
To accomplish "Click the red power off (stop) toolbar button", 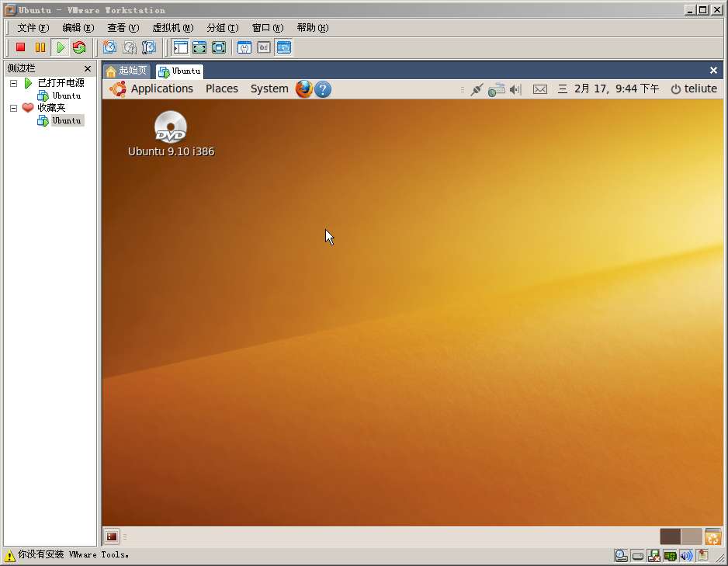I will tap(20, 47).
